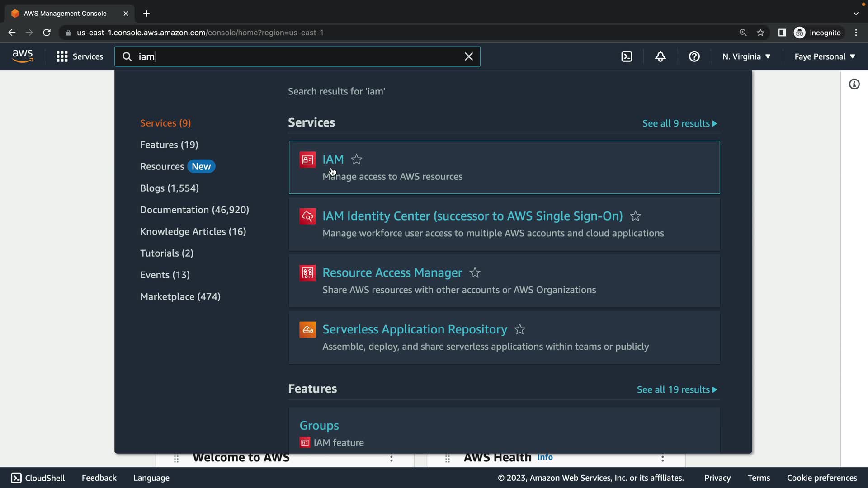
Task: Open the Services grid menu icon
Action: coord(62,56)
